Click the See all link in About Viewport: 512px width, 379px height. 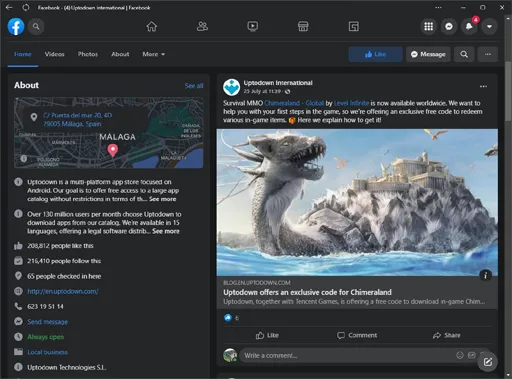[x=194, y=86]
